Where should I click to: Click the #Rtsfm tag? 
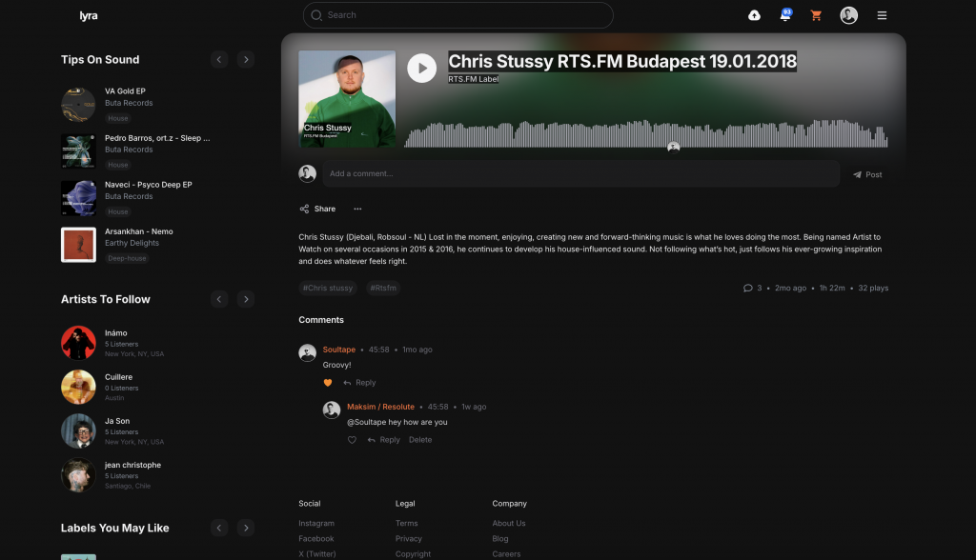pos(383,288)
